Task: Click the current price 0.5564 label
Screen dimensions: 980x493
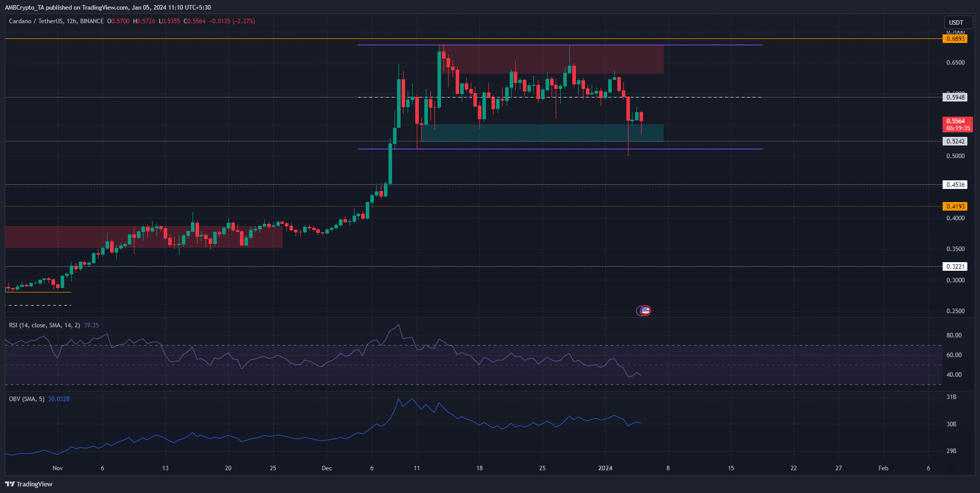Action: [958, 125]
